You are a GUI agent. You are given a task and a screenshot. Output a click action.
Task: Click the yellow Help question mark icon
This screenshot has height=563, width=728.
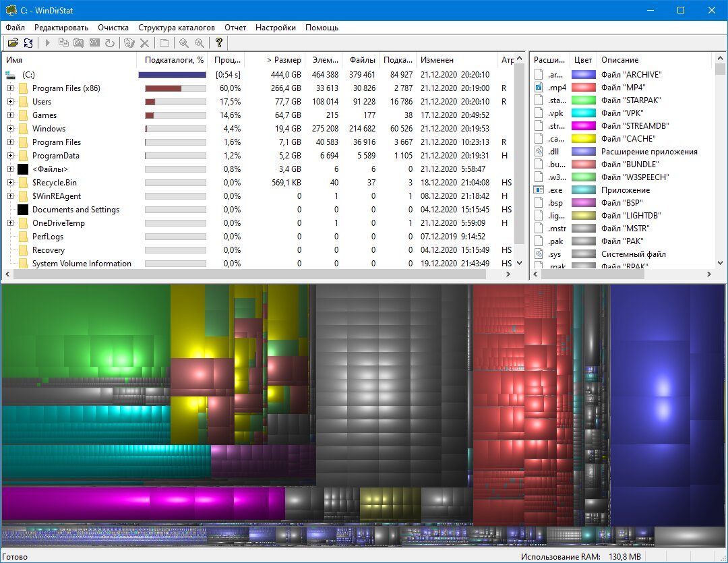coord(218,42)
